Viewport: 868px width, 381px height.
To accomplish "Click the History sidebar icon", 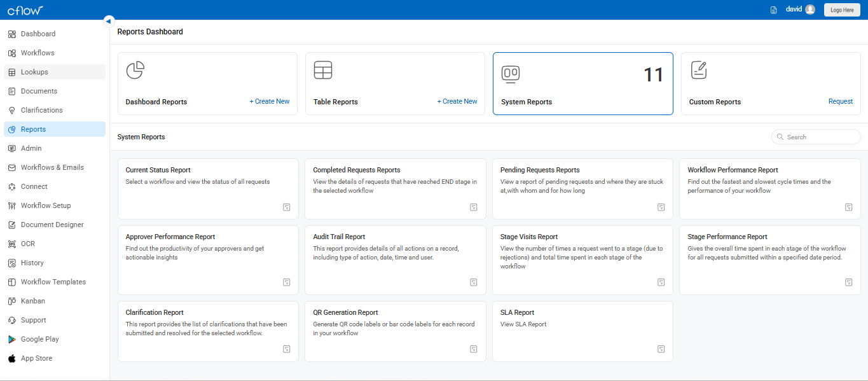I will click(x=12, y=263).
